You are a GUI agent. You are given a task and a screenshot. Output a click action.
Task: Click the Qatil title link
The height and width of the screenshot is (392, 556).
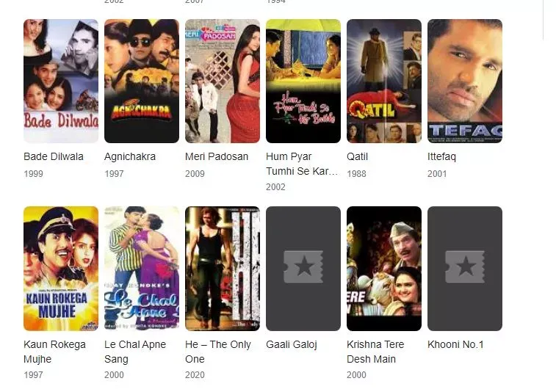point(357,156)
